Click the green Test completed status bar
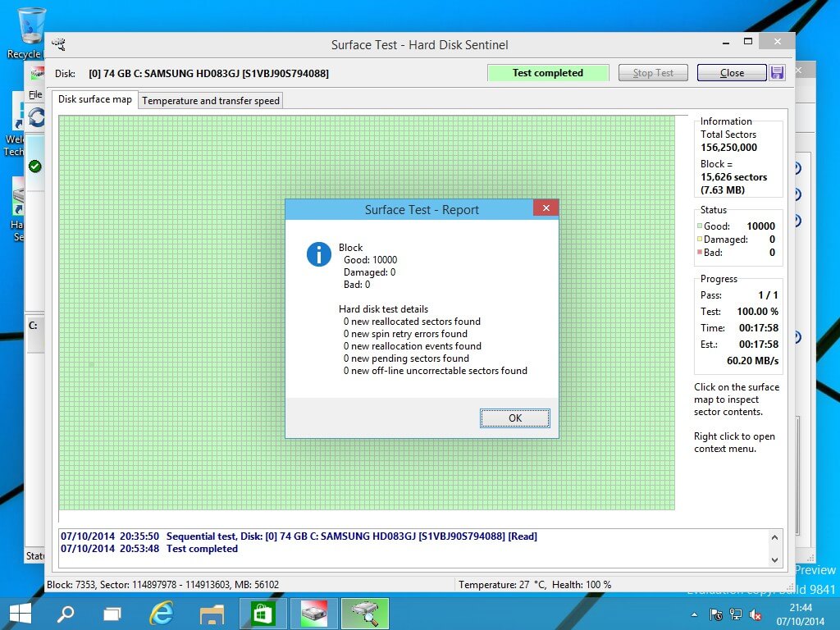The height and width of the screenshot is (630, 840). tap(548, 73)
